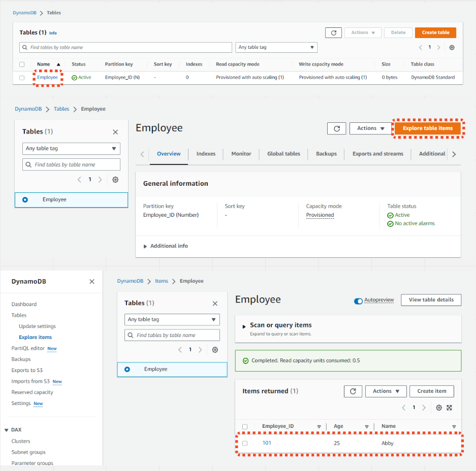The image size is (476, 471).
Task: Close the Tables side panel beside Overview
Action: (x=115, y=132)
